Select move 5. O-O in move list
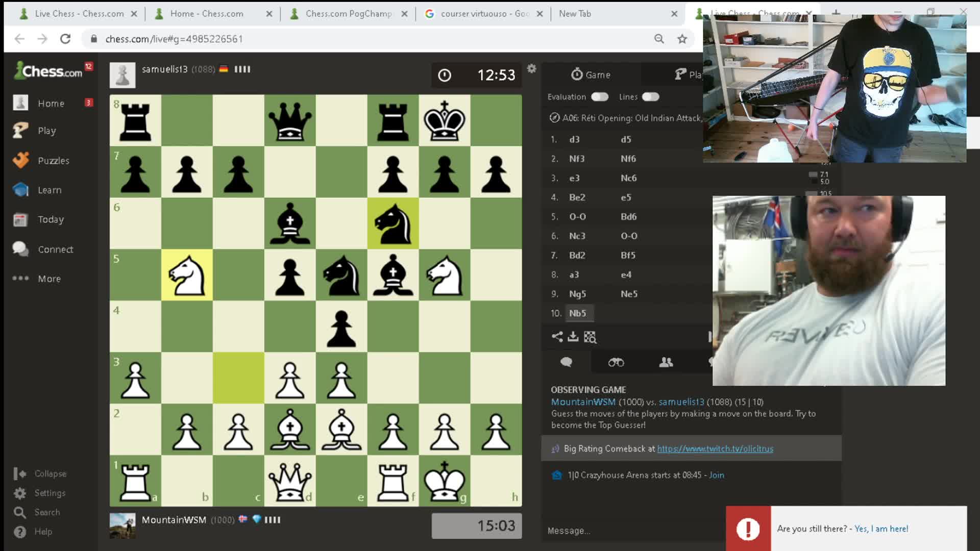The height and width of the screenshot is (551, 980). (x=578, y=216)
